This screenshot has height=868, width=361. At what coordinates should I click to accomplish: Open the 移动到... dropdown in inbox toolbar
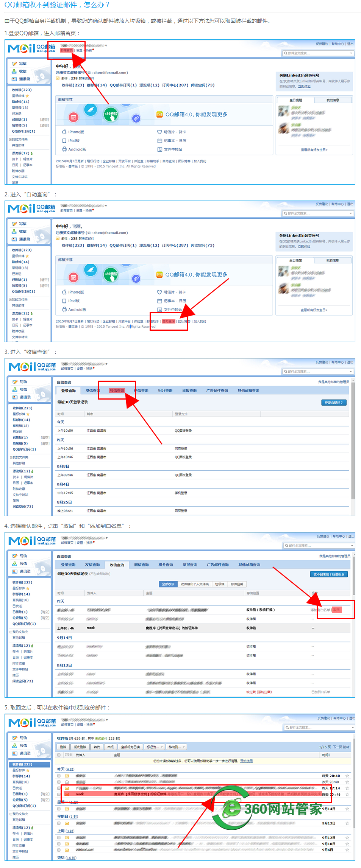[x=177, y=747]
